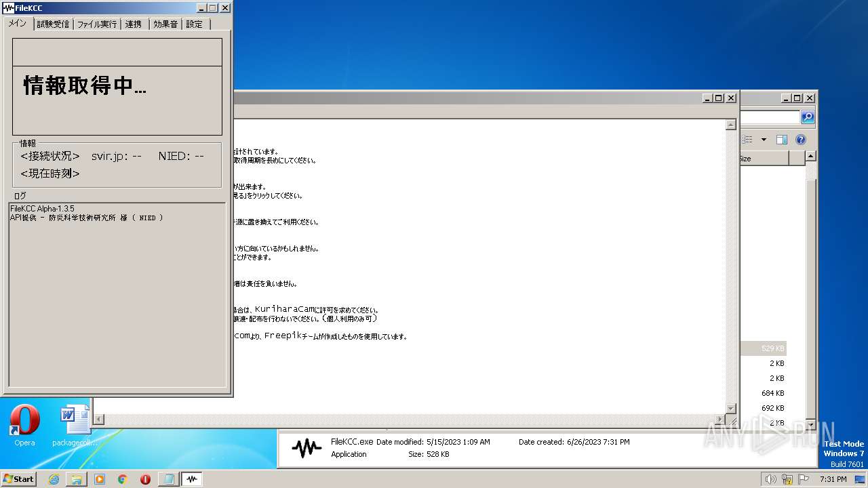This screenshot has height=488, width=868.
Task: Open the 効果音 tab
Action: [165, 24]
